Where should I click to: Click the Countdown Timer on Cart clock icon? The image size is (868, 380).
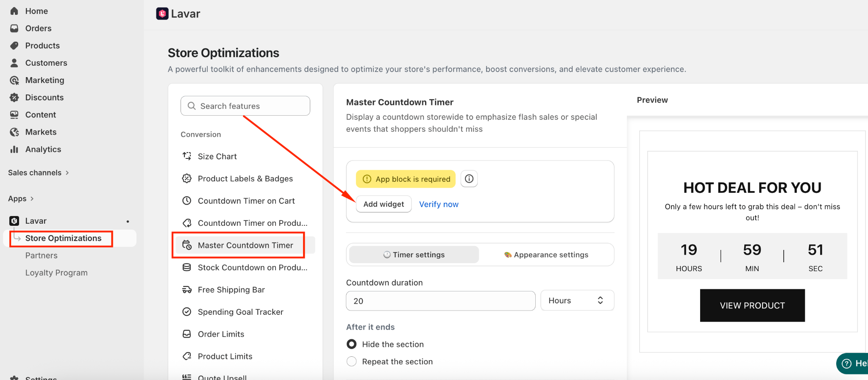[x=186, y=201]
